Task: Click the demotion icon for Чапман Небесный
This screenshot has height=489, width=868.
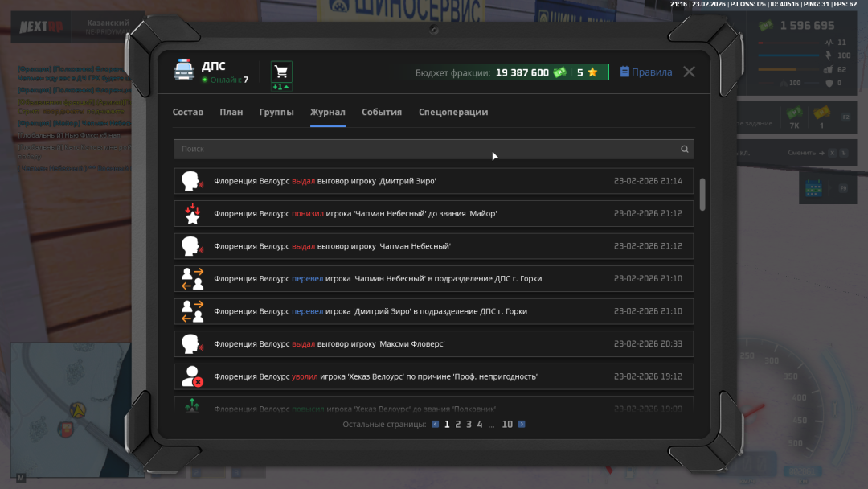Action: (x=192, y=214)
